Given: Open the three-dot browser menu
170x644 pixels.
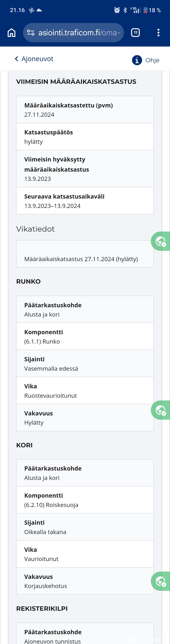Looking at the screenshot, I should pyautogui.click(x=158, y=33).
